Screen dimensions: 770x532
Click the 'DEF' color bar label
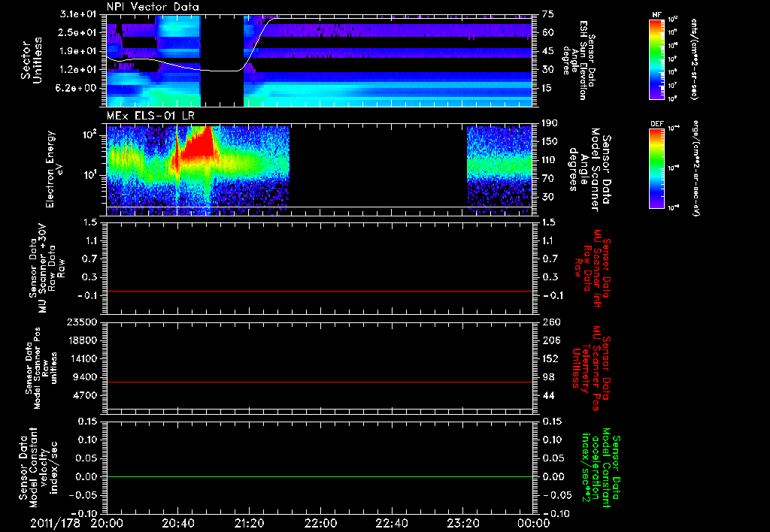[x=656, y=124]
